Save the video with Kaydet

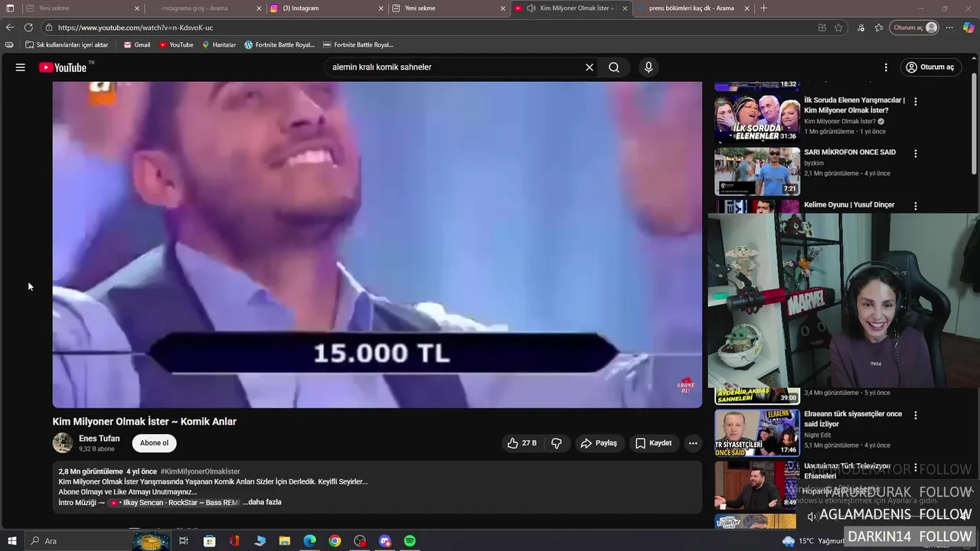[x=653, y=443]
